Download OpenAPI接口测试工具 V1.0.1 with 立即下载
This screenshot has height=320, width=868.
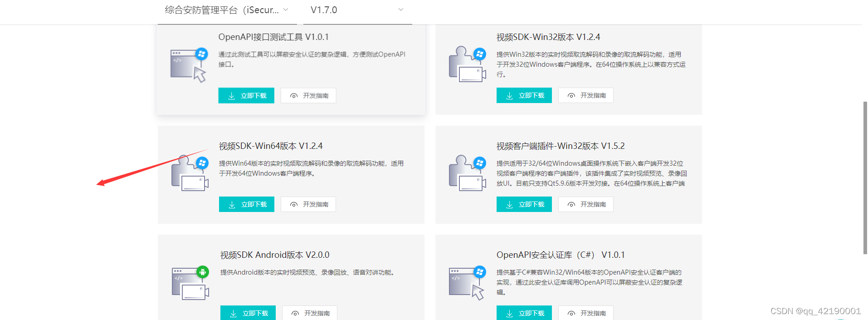click(x=246, y=96)
